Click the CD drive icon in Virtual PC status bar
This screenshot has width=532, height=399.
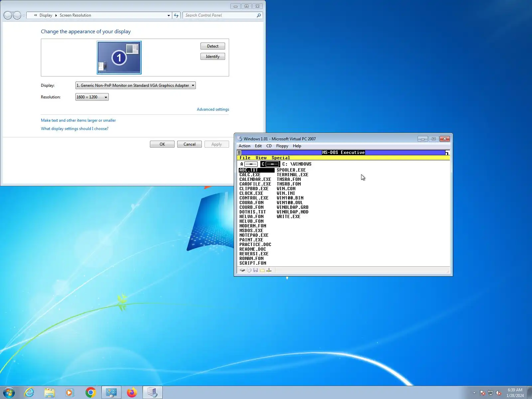[249, 270]
